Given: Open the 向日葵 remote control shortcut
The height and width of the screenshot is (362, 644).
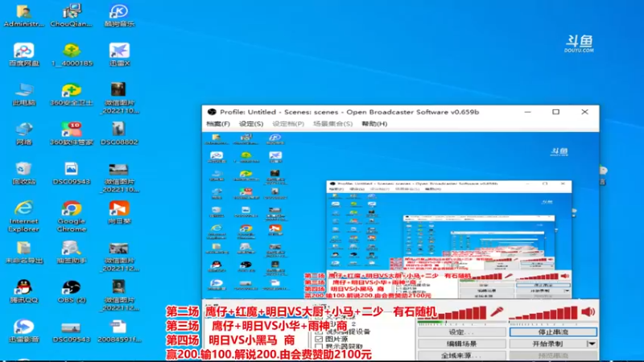Looking at the screenshot, I should [119, 212].
